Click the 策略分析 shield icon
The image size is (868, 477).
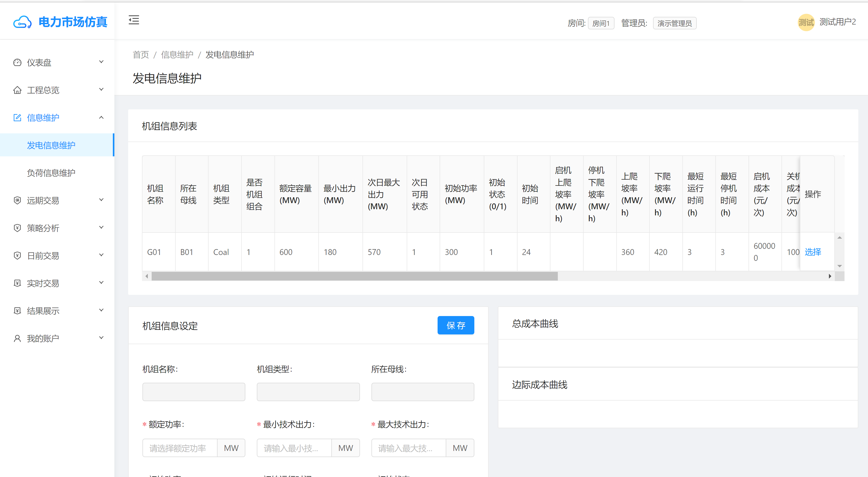17,228
